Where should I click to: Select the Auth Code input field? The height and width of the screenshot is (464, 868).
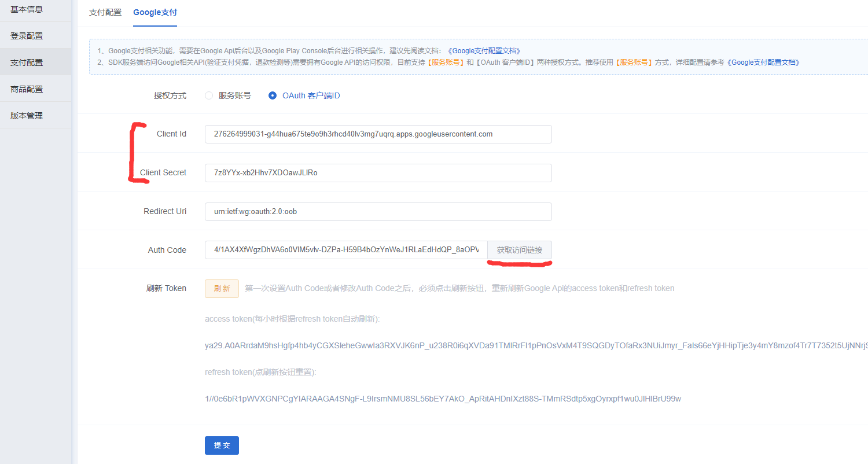click(x=345, y=250)
